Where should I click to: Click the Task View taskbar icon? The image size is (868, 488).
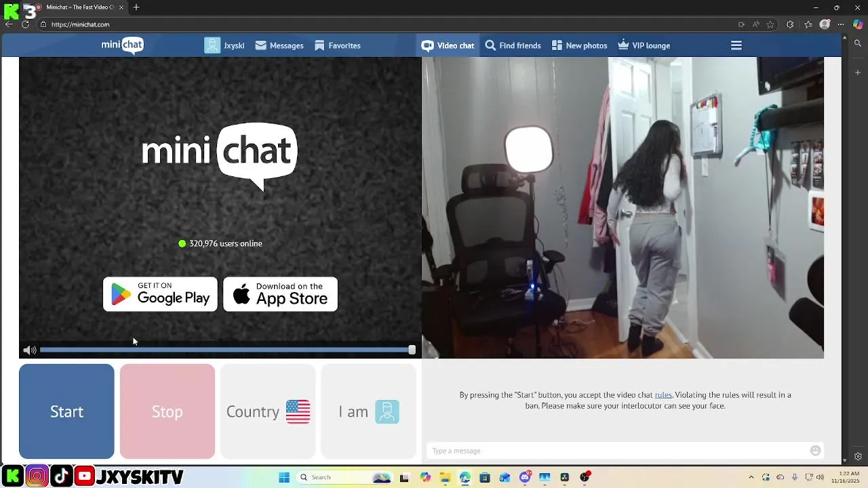point(405,477)
